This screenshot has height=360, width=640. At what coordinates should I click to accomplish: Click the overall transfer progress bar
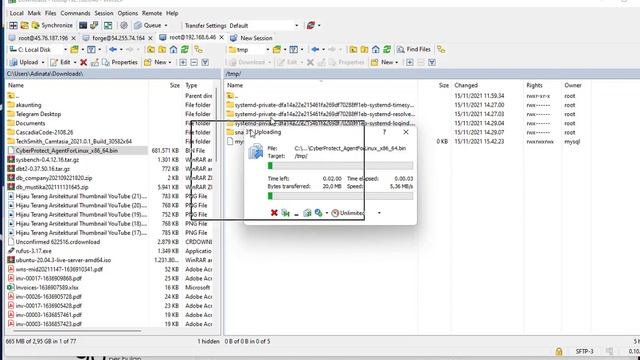pos(340,196)
